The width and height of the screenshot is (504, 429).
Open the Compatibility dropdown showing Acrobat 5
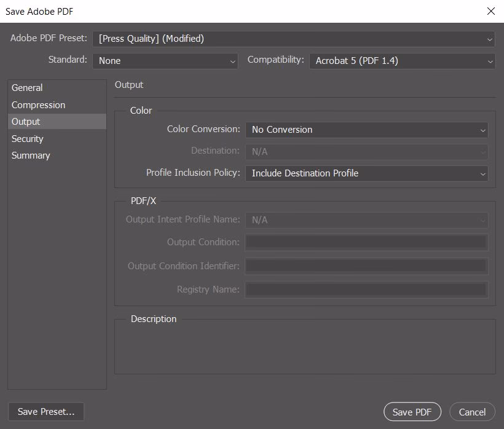(x=402, y=61)
